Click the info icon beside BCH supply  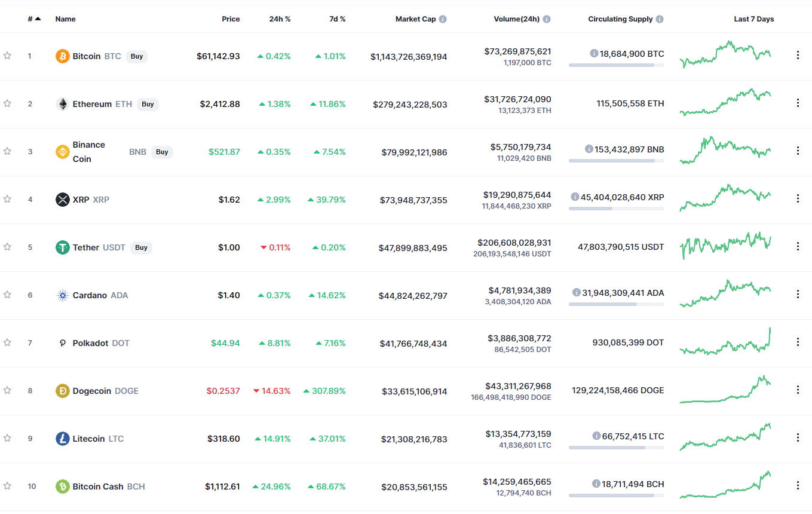click(596, 484)
